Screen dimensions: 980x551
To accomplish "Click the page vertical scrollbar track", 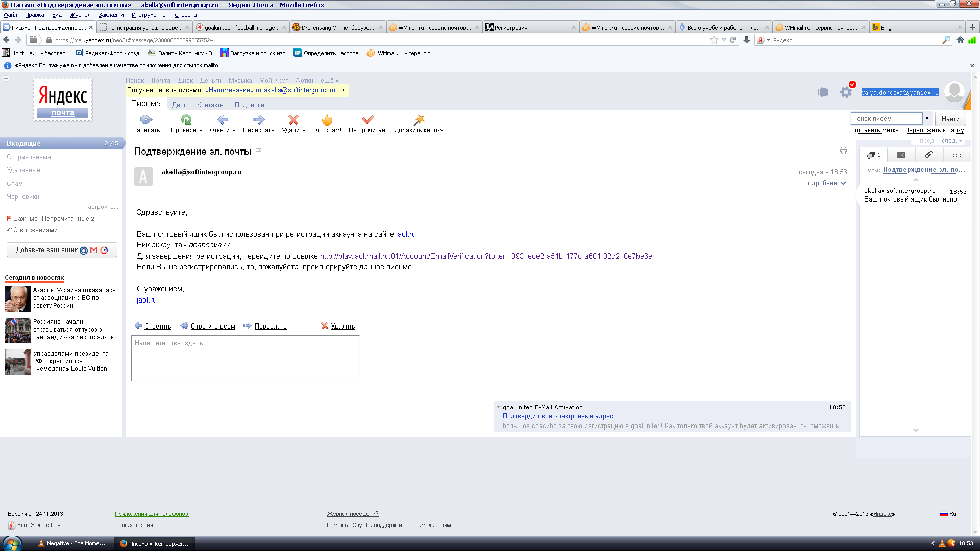I will [x=975, y=306].
